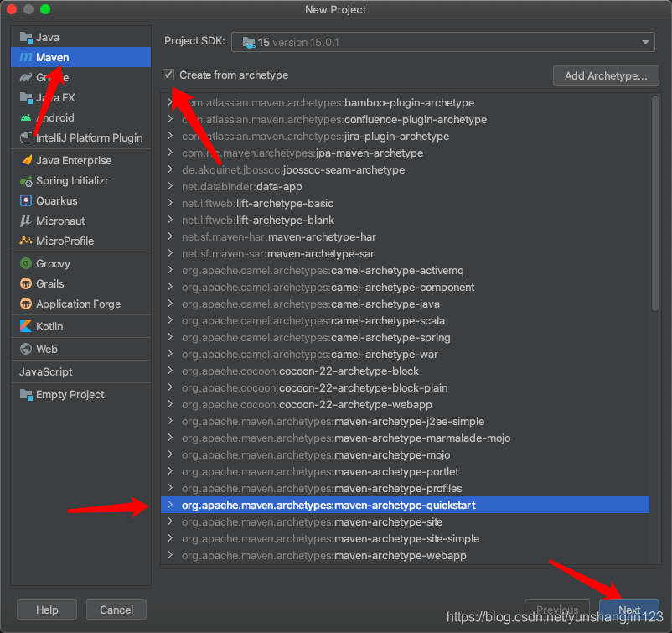Viewport: 672px width, 633px height.
Task: Select the maven-archetype-site row
Action: tap(405, 521)
